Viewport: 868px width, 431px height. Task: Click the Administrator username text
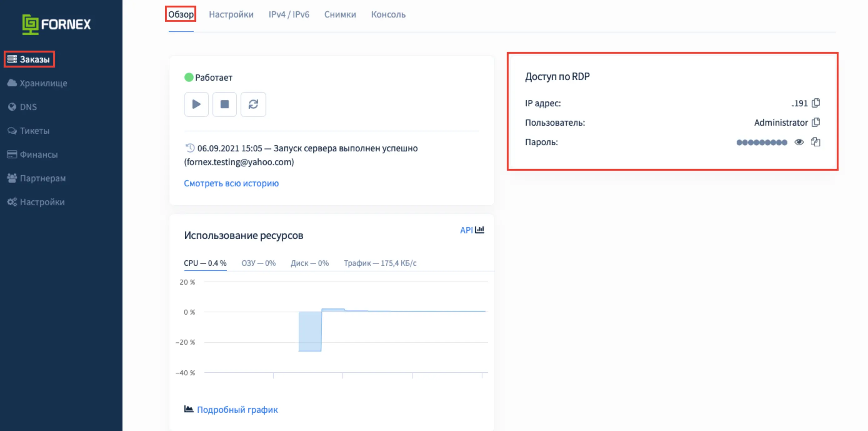point(781,122)
